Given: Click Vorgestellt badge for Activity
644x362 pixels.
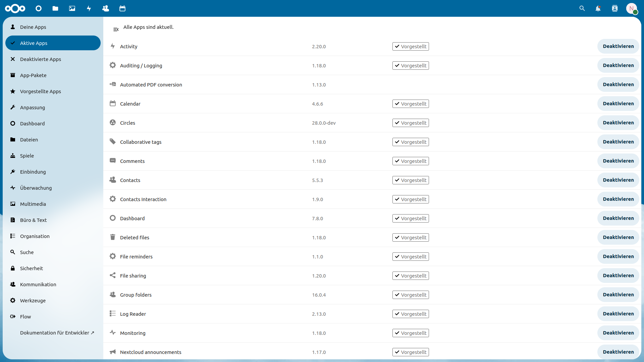Looking at the screenshot, I should click(411, 46).
